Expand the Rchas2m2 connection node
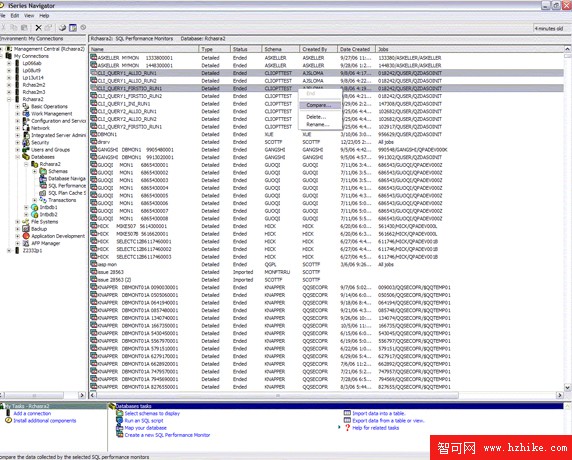The width and height of the screenshot is (572, 460). point(9,85)
